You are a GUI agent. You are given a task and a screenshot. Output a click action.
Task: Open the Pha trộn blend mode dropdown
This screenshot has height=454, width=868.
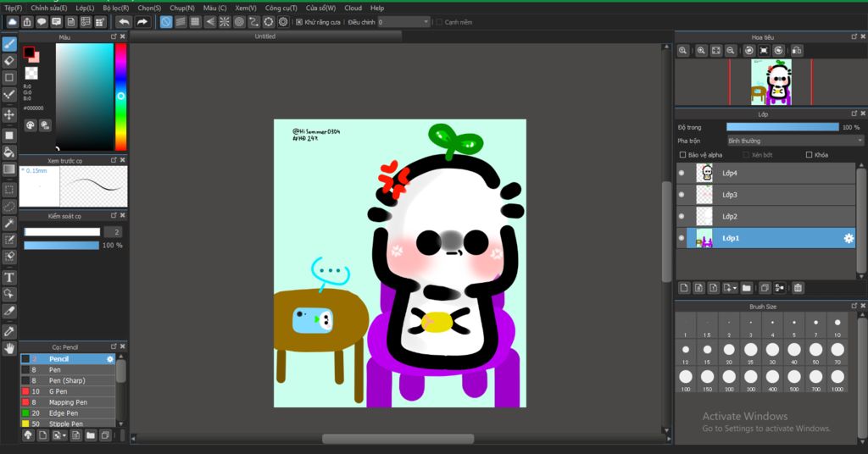coord(795,141)
